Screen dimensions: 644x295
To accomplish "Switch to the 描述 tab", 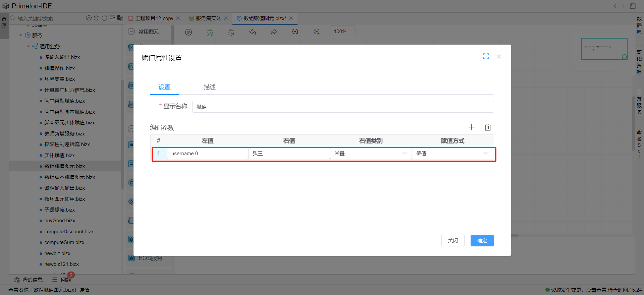I will coord(210,87).
